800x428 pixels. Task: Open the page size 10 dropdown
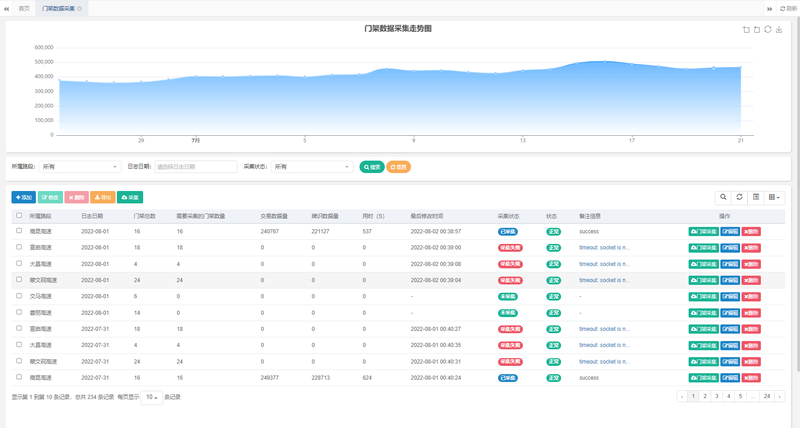tap(152, 397)
